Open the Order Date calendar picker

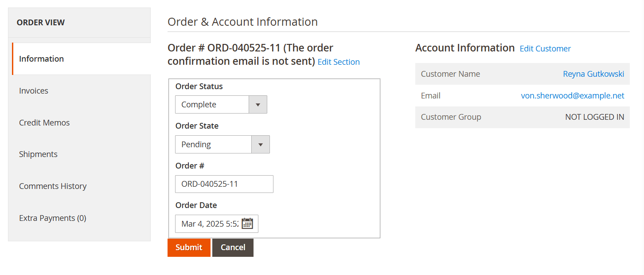point(247,224)
